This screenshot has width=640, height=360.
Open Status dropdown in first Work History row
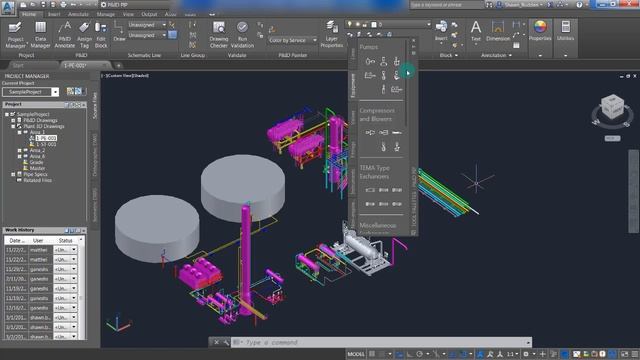[x=74, y=250]
